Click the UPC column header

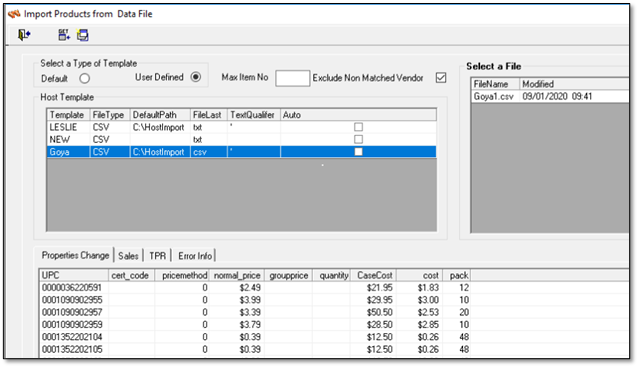pos(74,275)
